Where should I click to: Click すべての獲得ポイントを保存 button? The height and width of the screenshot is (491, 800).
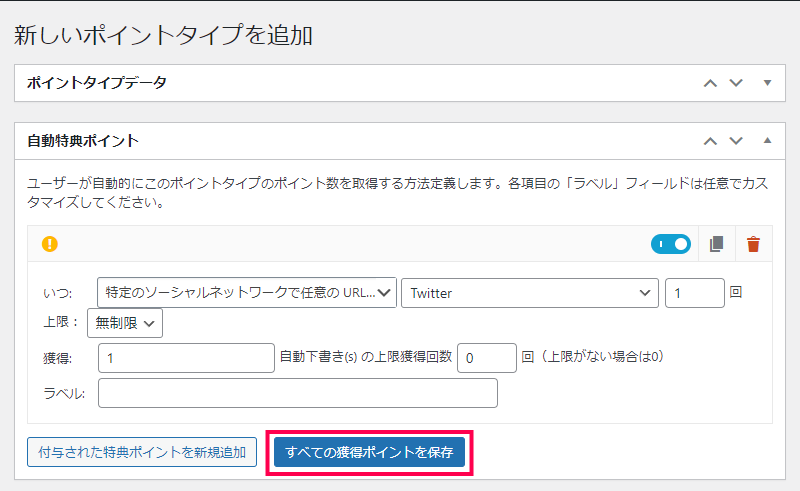369,452
